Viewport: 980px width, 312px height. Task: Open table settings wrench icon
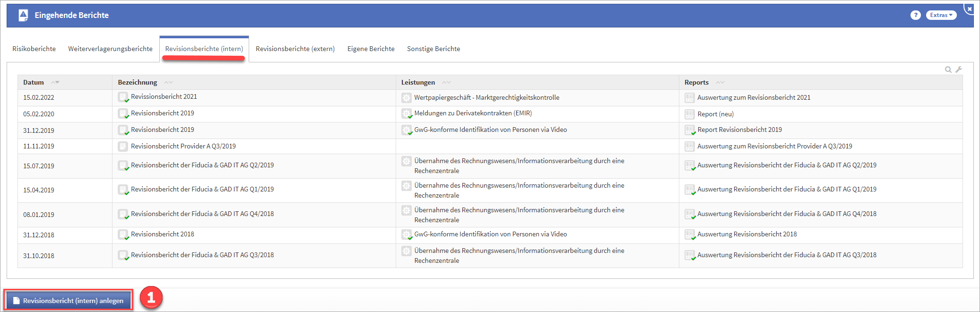[x=959, y=69]
